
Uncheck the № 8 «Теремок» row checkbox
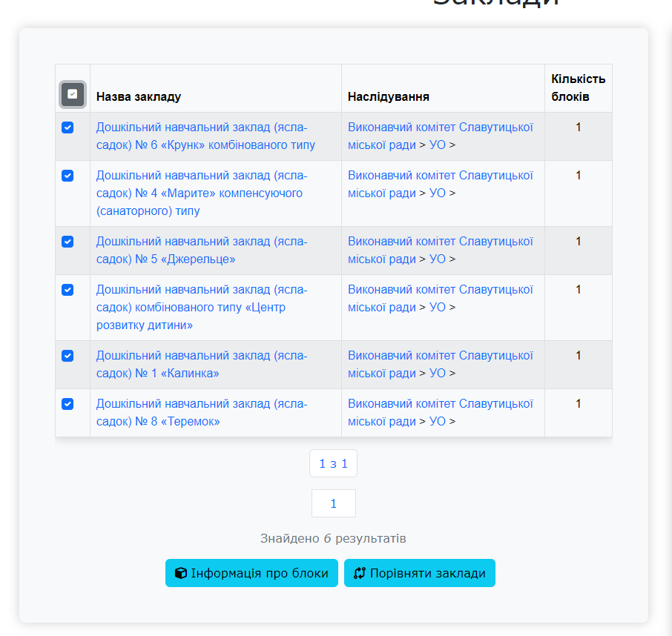pos(67,404)
